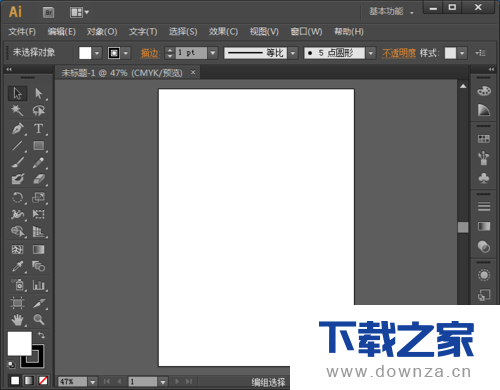This screenshot has width=500, height=390.
Task: Open the Symbols panel club icon
Action: click(484, 178)
